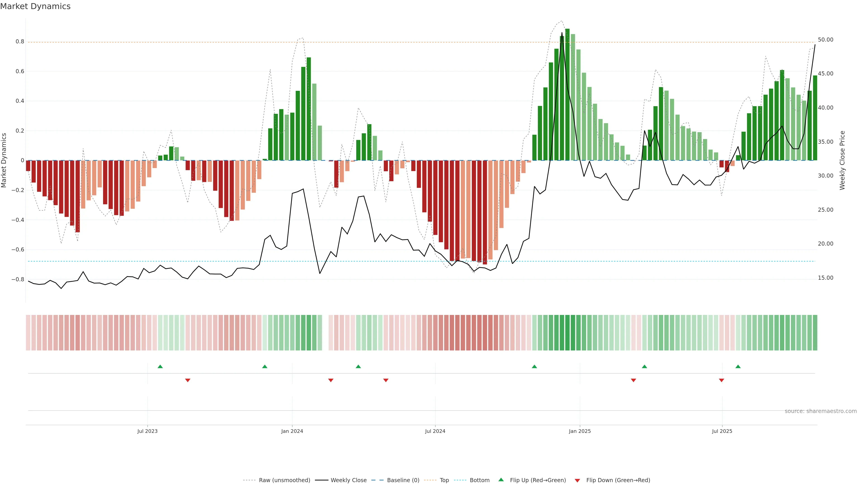The height and width of the screenshot is (488, 868).
Task: Click the Bottom legend entry
Action: pos(479,480)
